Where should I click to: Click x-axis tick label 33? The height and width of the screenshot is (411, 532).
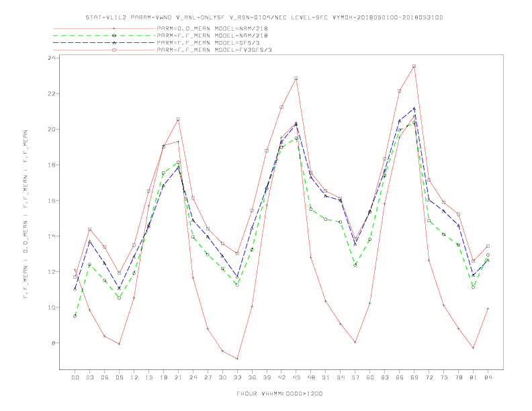pos(237,377)
